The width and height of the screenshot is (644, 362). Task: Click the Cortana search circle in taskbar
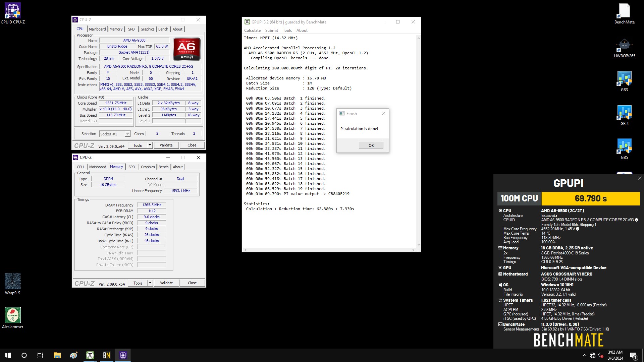point(24,355)
